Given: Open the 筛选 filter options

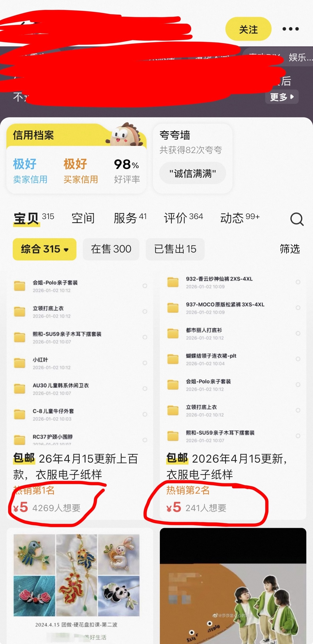Looking at the screenshot, I should pos(290,249).
